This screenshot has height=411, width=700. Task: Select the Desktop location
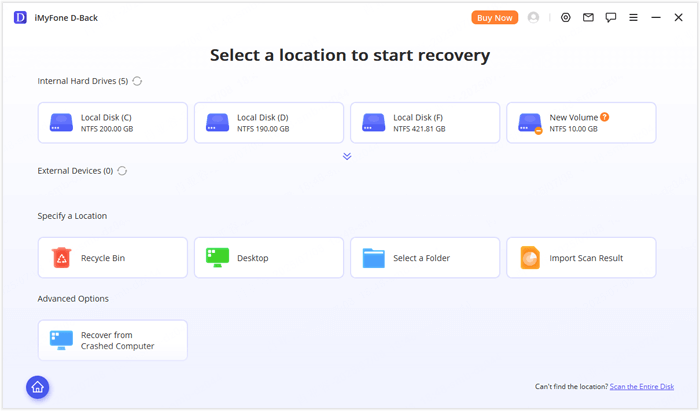click(268, 258)
